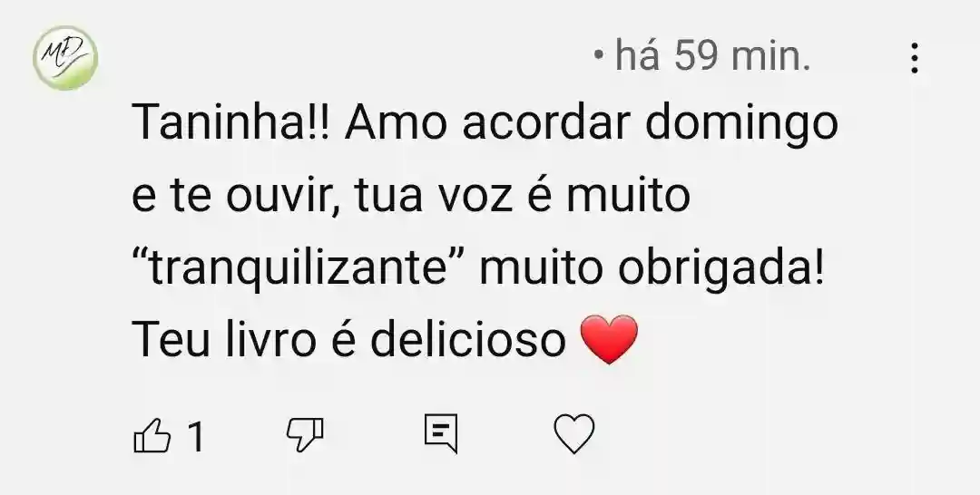
Task: Click the text 'muito obrigada!'
Action: (x=652, y=269)
